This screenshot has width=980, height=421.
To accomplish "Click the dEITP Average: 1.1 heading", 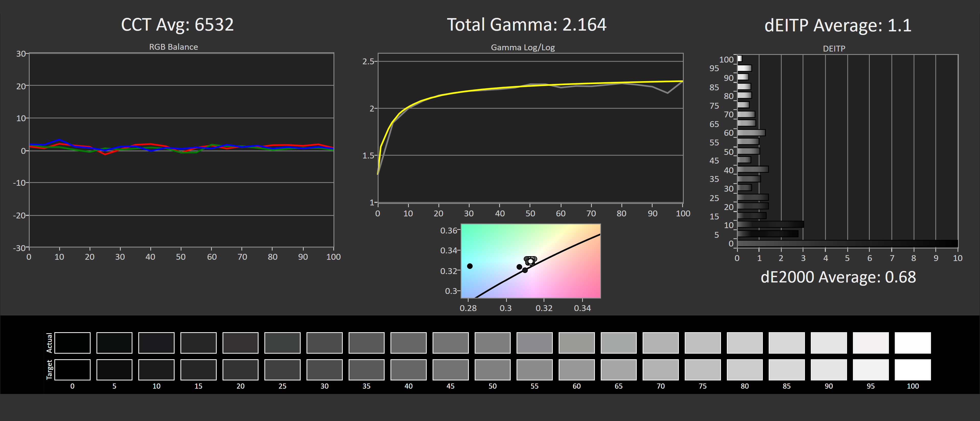I will pos(838,26).
